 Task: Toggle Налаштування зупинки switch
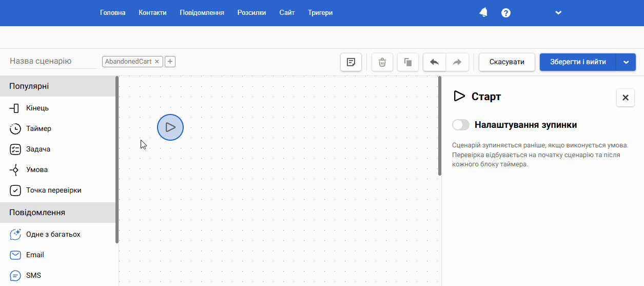(x=461, y=125)
